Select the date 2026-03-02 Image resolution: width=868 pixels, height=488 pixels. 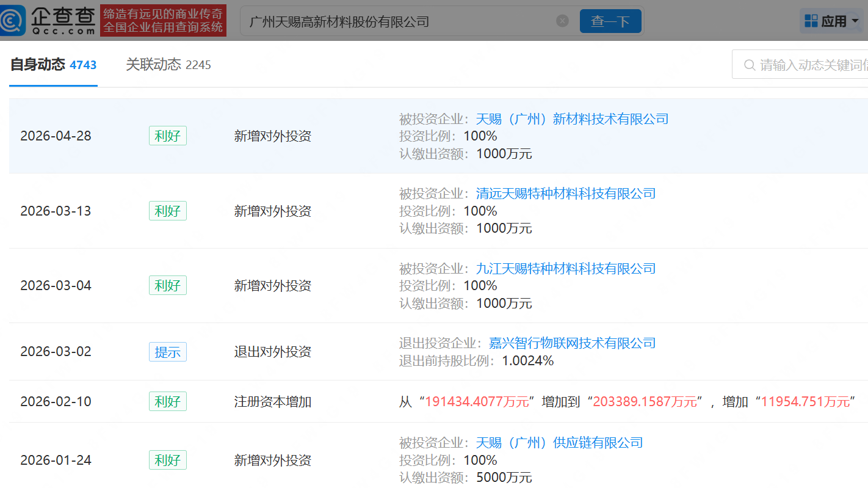tap(56, 352)
